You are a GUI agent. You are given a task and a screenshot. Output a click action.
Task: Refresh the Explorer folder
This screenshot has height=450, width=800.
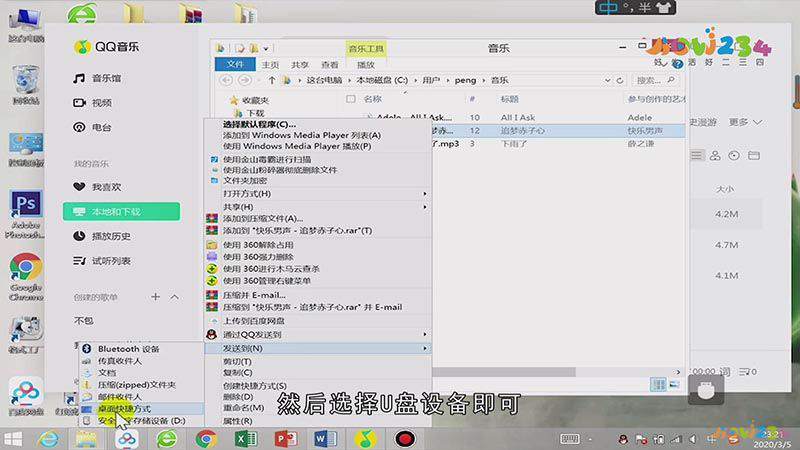[x=620, y=80]
